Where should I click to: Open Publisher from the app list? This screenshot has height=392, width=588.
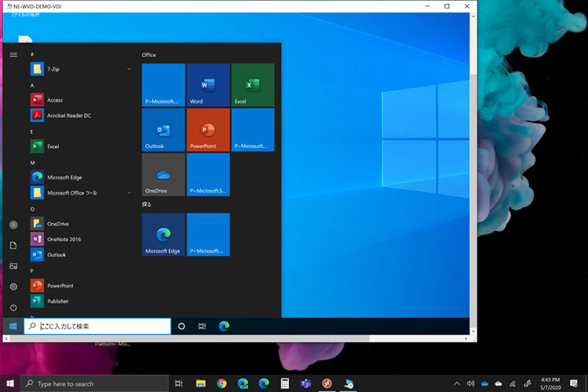coord(57,302)
